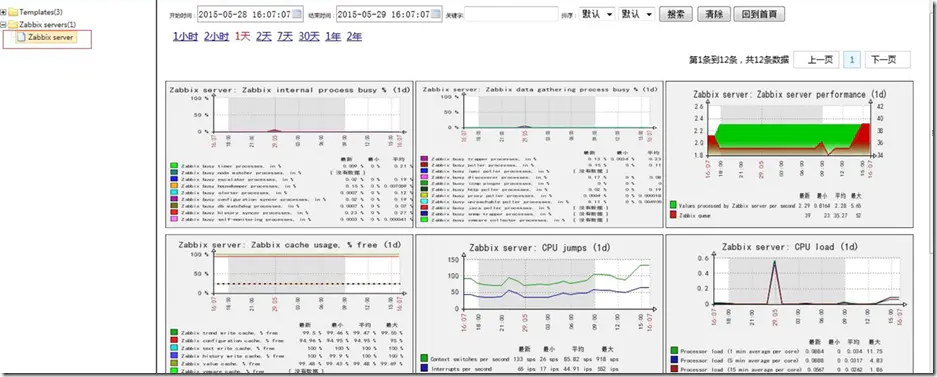Open the CPU jumps graph thumbnail
This screenshot has width=937, height=377.
[539, 304]
